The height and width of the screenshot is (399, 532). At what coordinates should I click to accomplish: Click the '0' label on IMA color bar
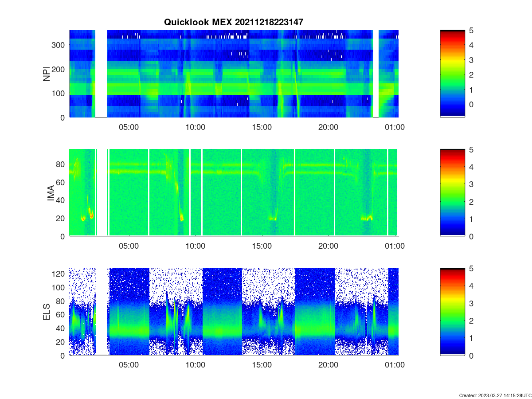click(x=472, y=236)
